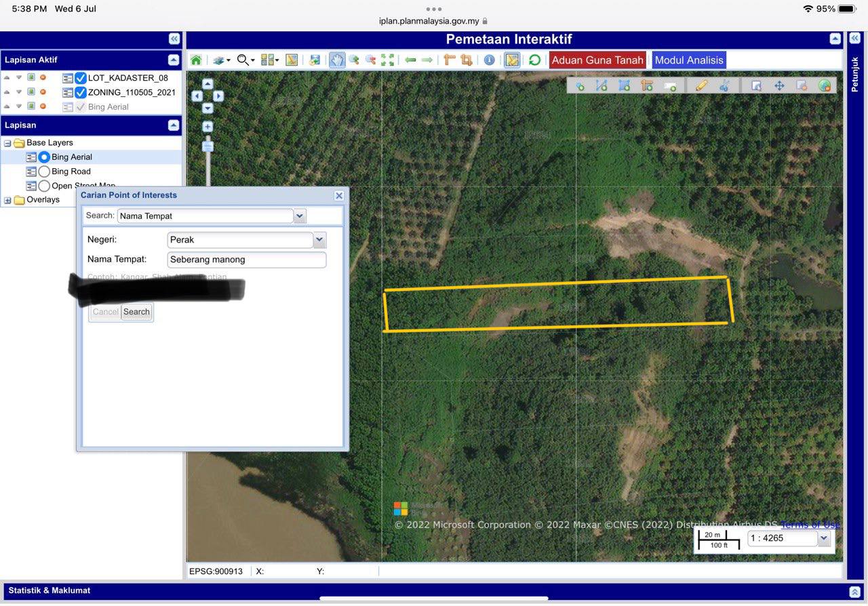Open the map scale 1:4265 dropdown

(x=824, y=538)
